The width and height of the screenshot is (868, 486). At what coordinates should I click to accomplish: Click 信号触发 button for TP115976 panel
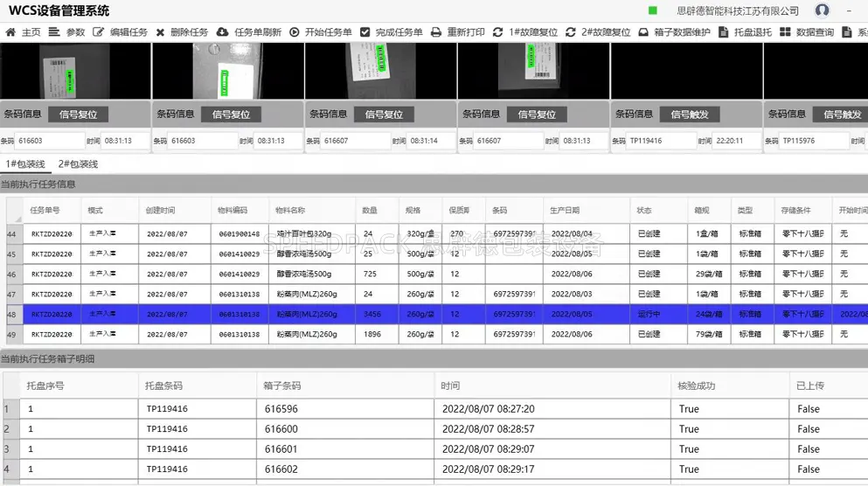(x=841, y=115)
